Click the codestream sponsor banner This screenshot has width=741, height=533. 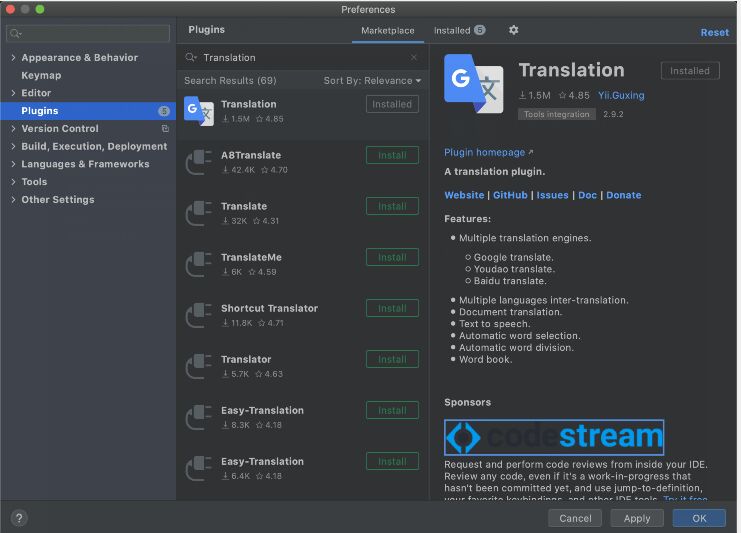554,437
